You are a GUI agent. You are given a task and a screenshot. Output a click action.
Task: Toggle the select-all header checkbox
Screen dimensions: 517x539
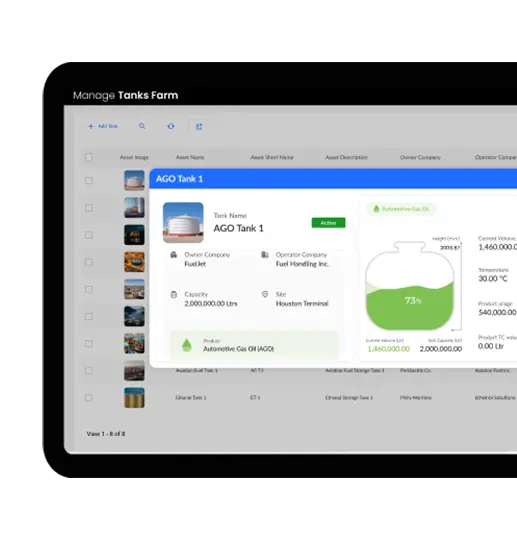pyautogui.click(x=88, y=157)
